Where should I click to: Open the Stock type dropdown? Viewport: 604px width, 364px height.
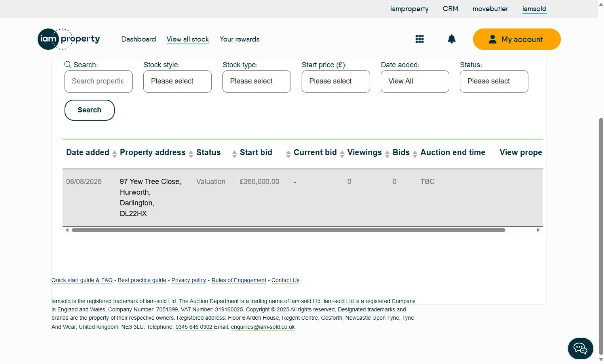point(256,82)
